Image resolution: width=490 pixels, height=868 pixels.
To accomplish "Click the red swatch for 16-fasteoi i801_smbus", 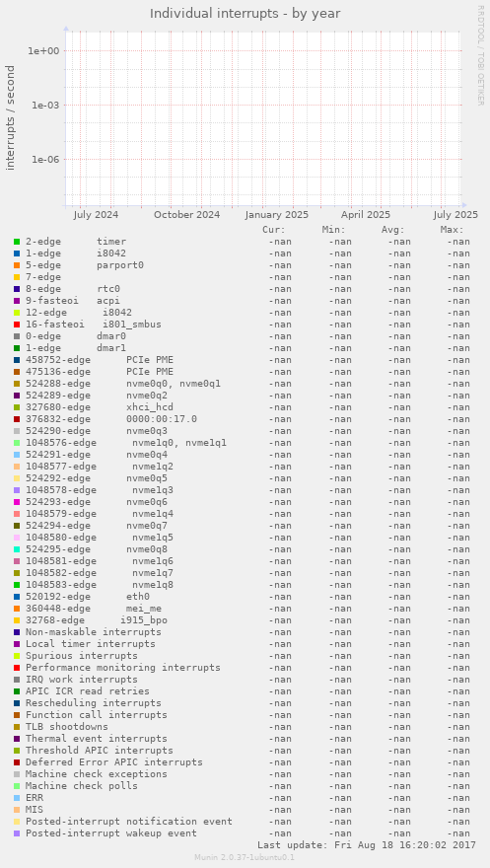I will click(17, 325).
